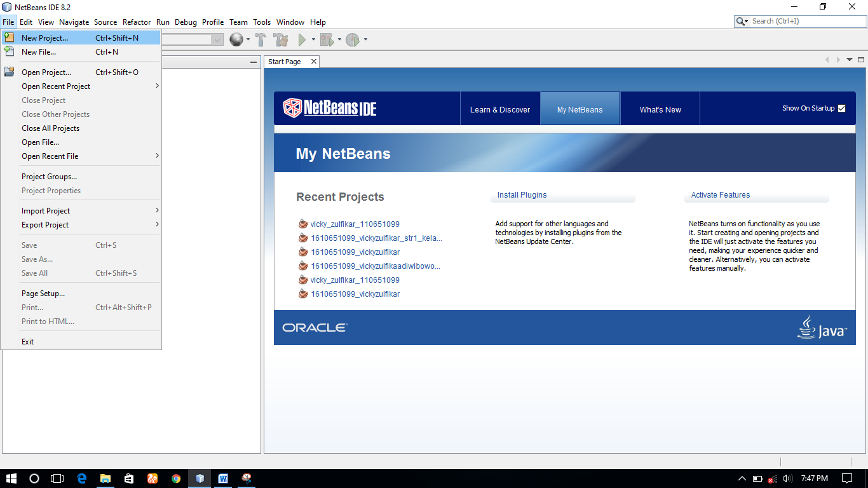Run the main project with the green arrow

pyautogui.click(x=301, y=39)
